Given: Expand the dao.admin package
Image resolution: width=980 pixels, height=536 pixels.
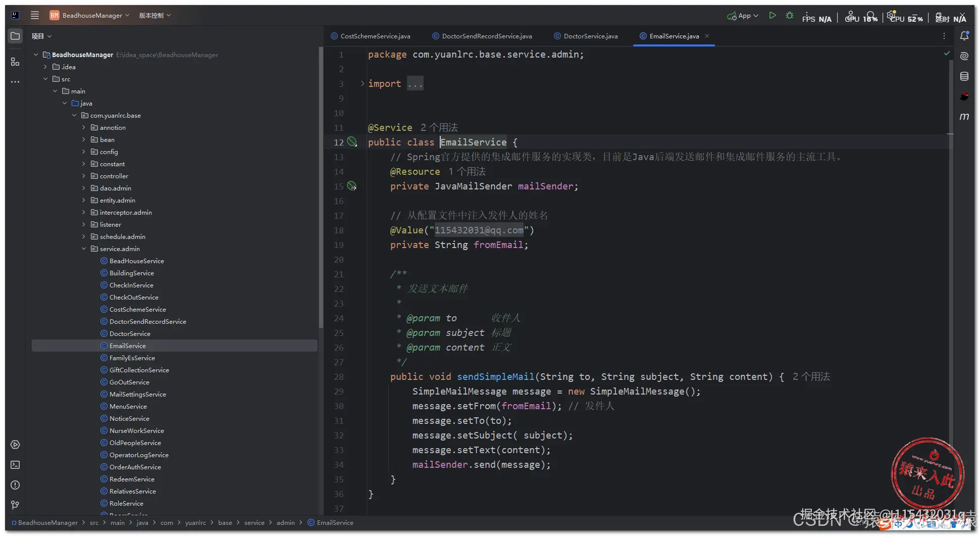Looking at the screenshot, I should coord(83,188).
